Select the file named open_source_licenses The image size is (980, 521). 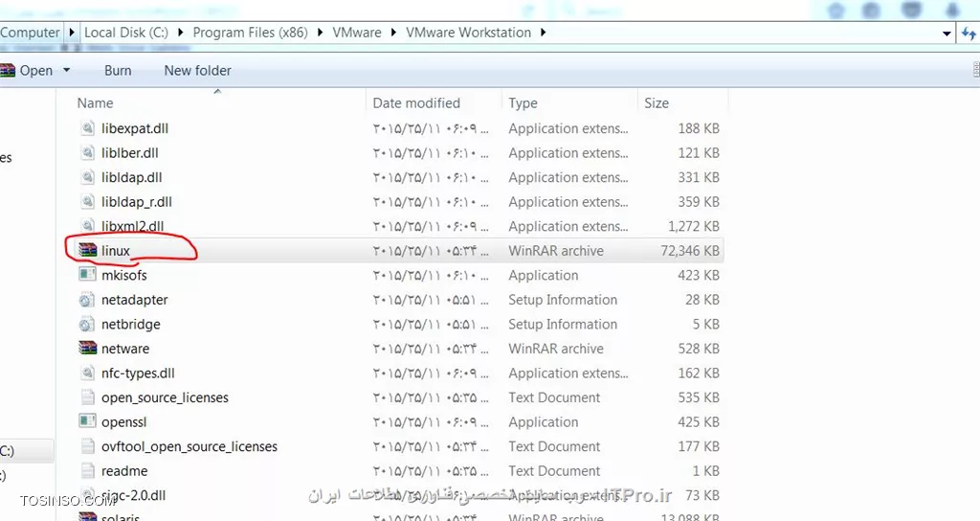tap(165, 397)
